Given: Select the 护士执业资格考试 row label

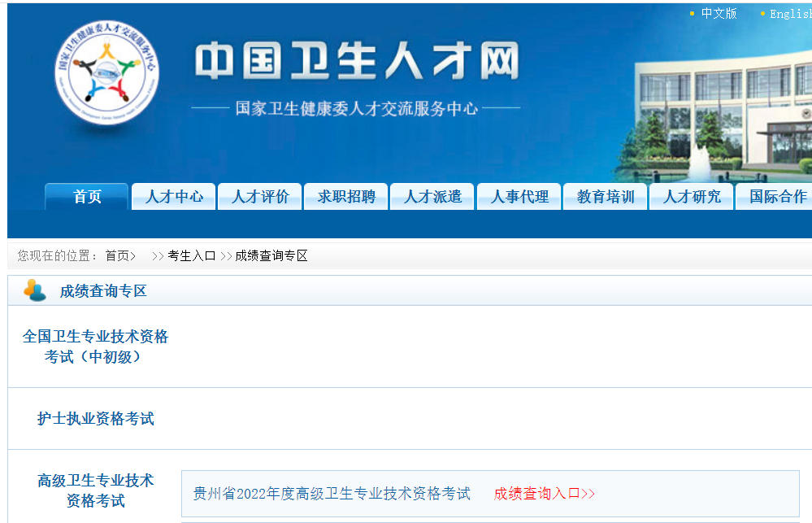Looking at the screenshot, I should (x=95, y=418).
